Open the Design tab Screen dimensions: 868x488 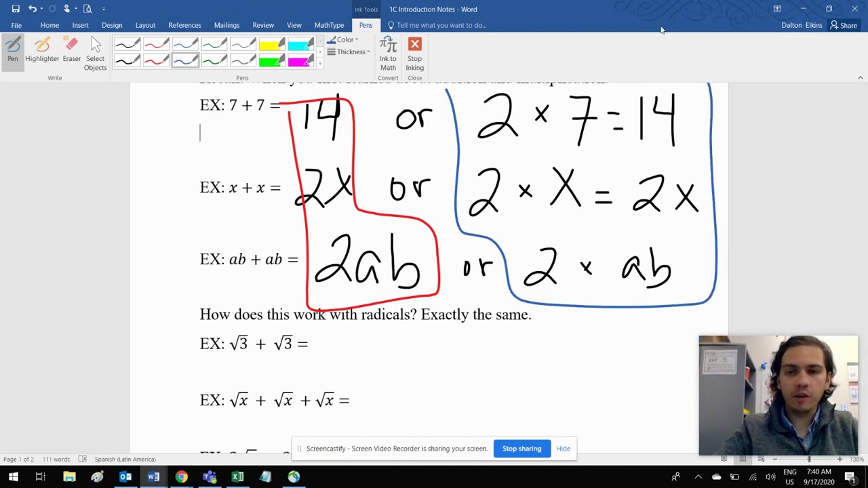pyautogui.click(x=112, y=25)
